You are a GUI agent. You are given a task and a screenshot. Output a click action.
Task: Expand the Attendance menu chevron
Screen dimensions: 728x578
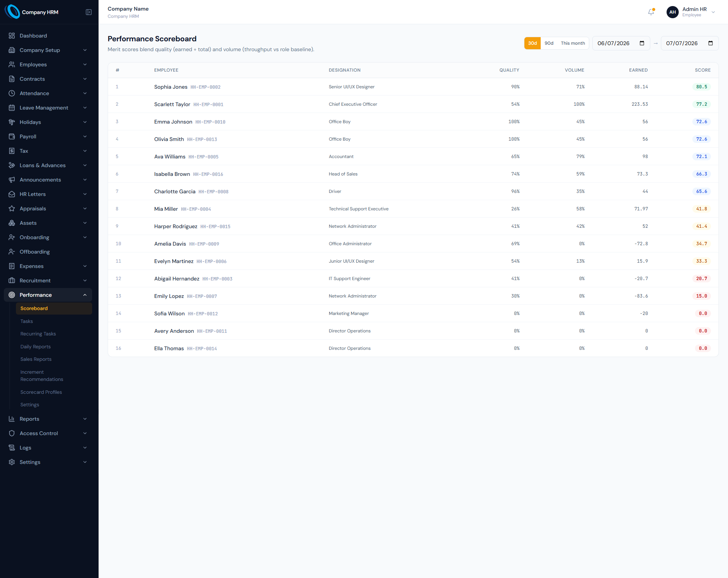pyautogui.click(x=85, y=93)
